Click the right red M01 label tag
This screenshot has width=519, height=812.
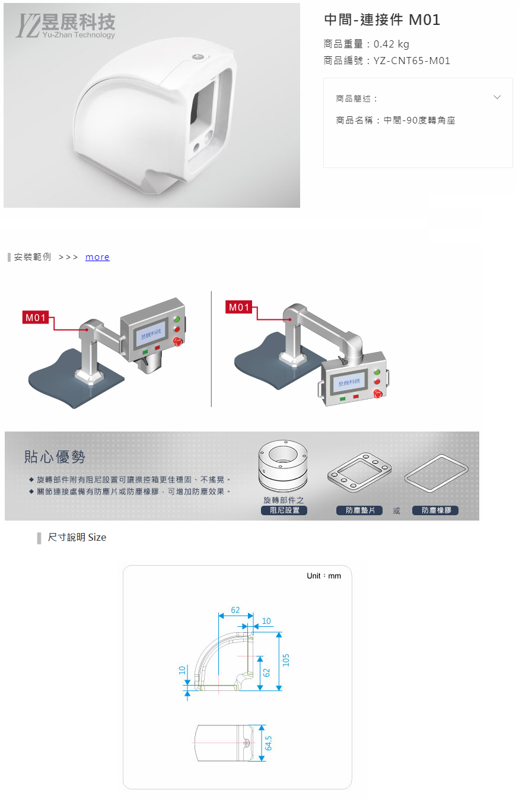point(240,307)
